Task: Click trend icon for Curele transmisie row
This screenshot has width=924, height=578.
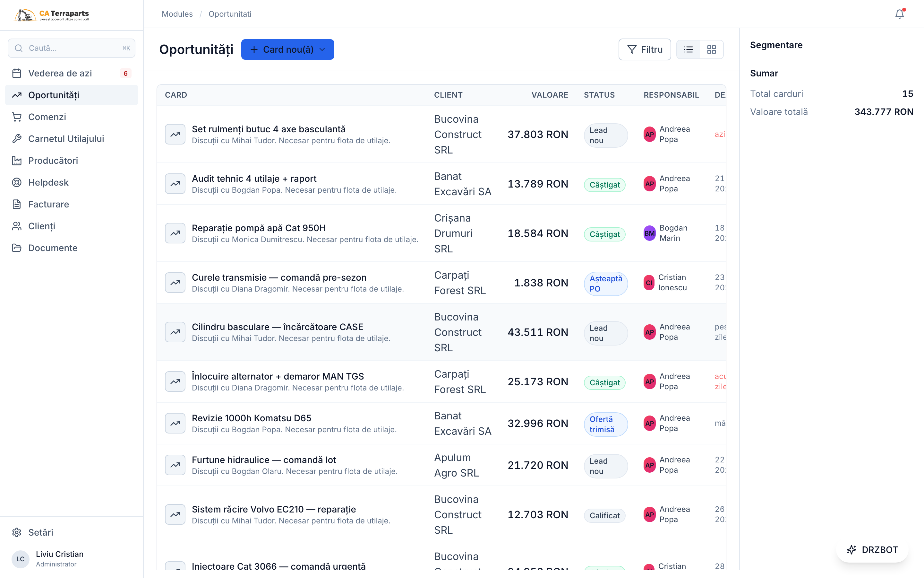Action: pyautogui.click(x=175, y=283)
